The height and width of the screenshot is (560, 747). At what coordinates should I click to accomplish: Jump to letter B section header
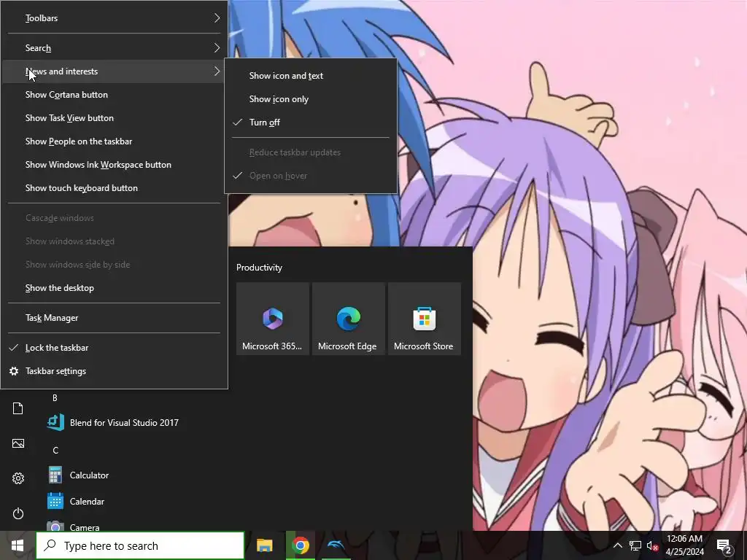tap(55, 397)
